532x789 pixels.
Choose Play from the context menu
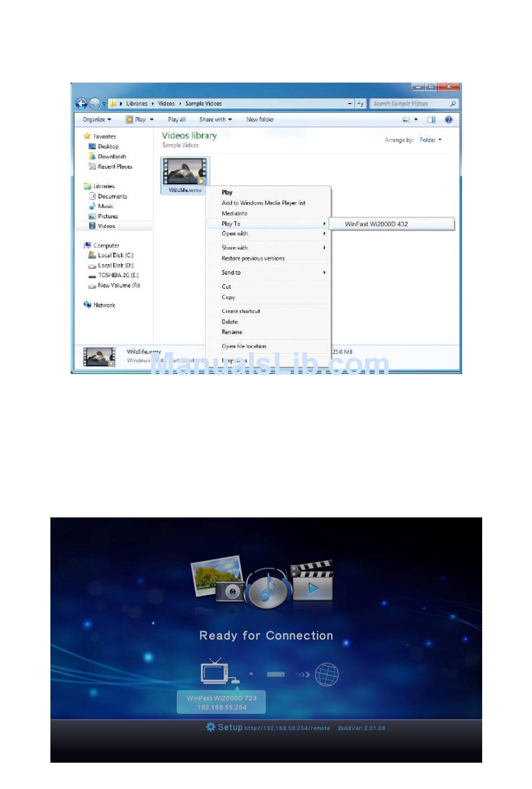pos(227,193)
